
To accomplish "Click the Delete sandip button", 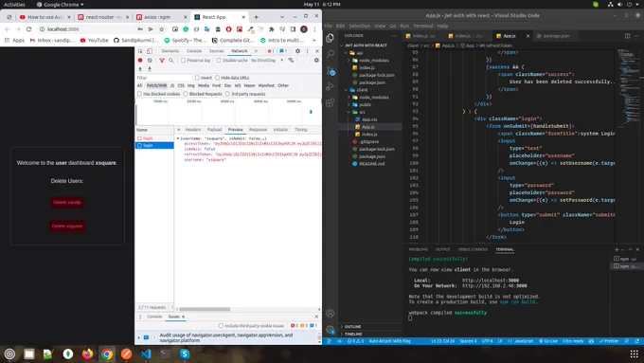I will click(x=67, y=202).
